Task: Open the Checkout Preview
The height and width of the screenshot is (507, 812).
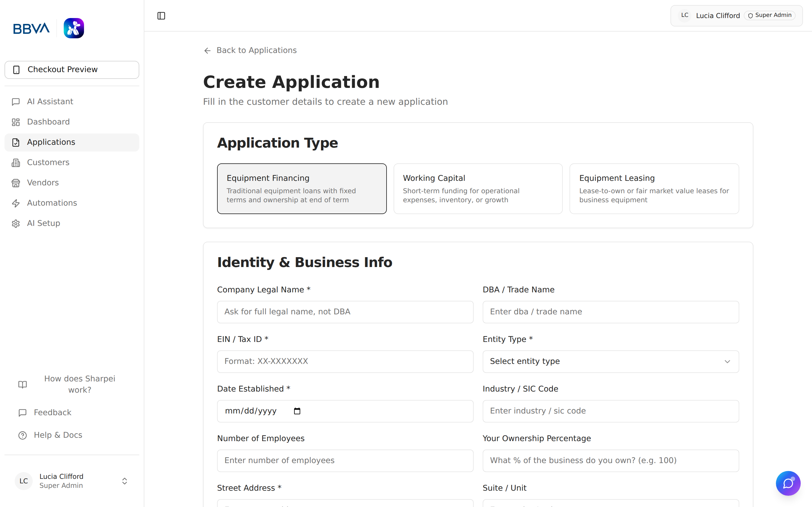Action: click(x=71, y=69)
